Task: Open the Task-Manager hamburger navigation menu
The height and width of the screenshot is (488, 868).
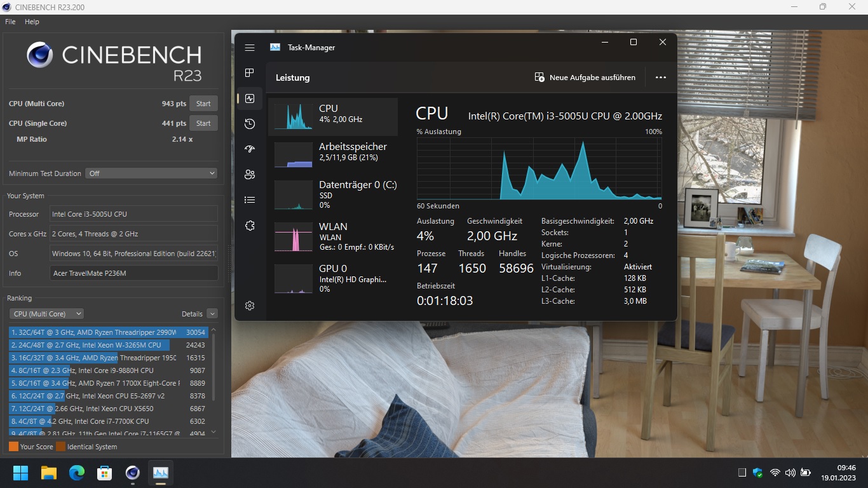Action: point(250,48)
